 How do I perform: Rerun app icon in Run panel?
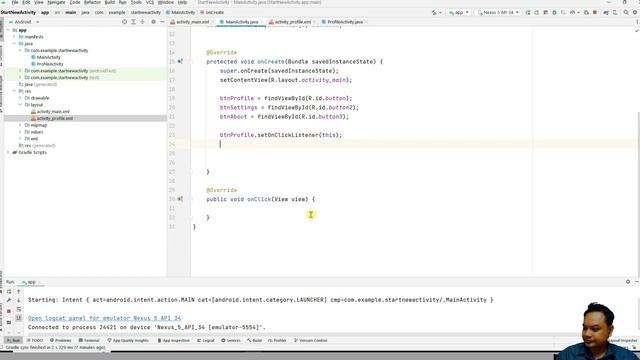coord(9,291)
